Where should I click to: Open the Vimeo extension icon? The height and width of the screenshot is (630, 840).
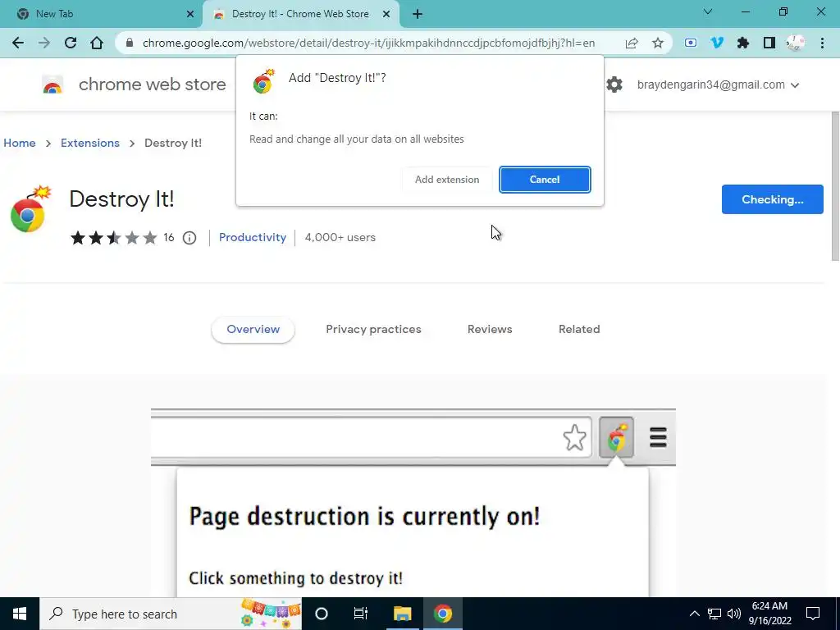717,43
